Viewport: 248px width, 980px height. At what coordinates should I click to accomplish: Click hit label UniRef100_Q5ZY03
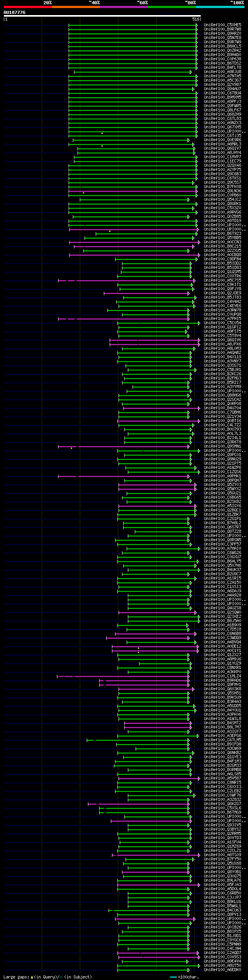point(222,484)
